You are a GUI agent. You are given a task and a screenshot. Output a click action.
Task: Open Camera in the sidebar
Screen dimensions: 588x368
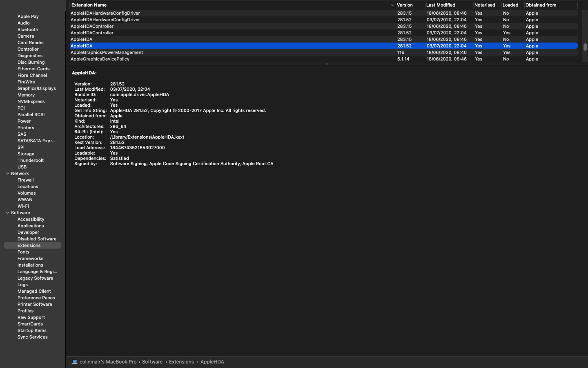click(x=26, y=36)
